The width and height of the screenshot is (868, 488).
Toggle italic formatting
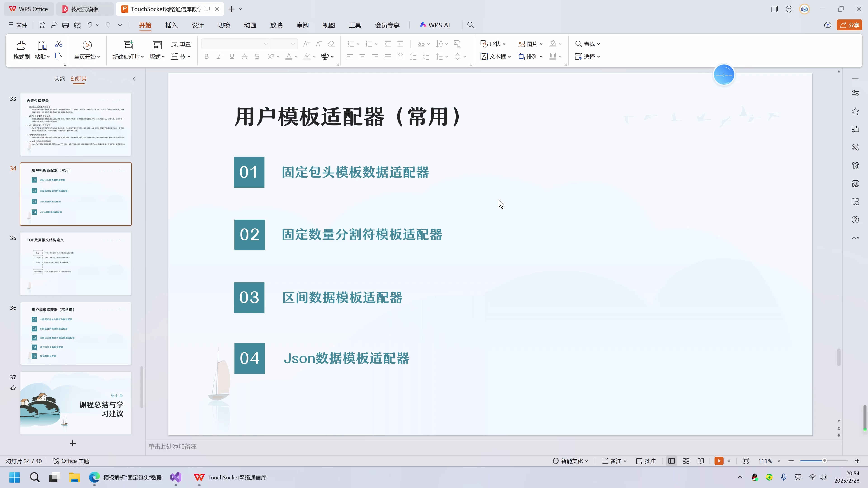pos(219,56)
